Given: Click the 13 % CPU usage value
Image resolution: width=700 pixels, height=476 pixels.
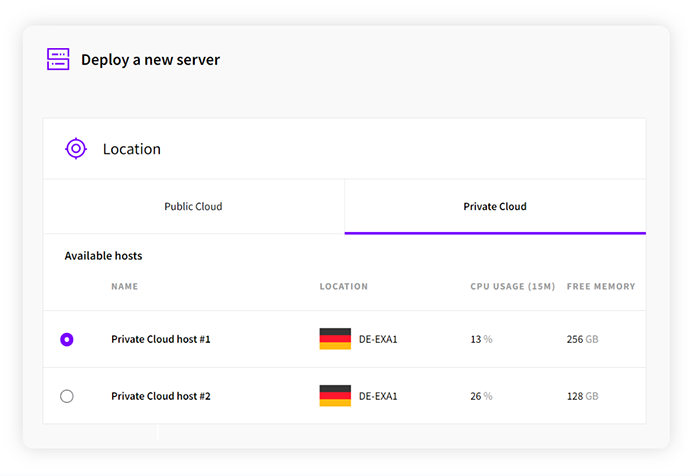Looking at the screenshot, I should tap(481, 339).
